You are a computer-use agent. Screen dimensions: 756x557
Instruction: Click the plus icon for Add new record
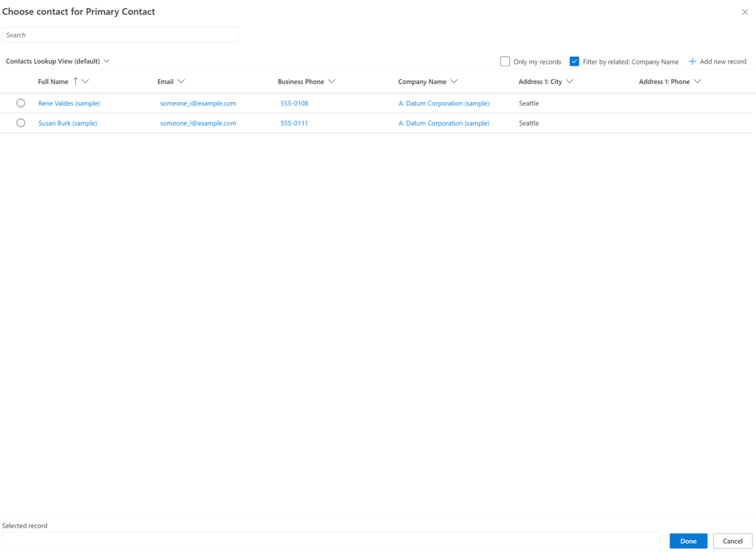(692, 62)
